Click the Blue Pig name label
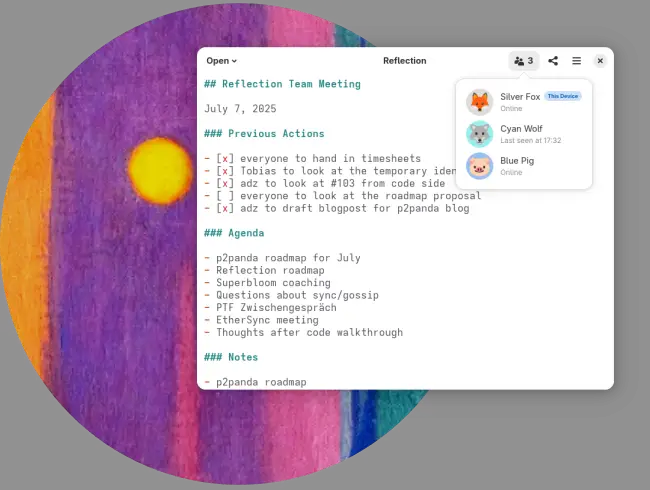The width and height of the screenshot is (650, 490). click(x=518, y=160)
